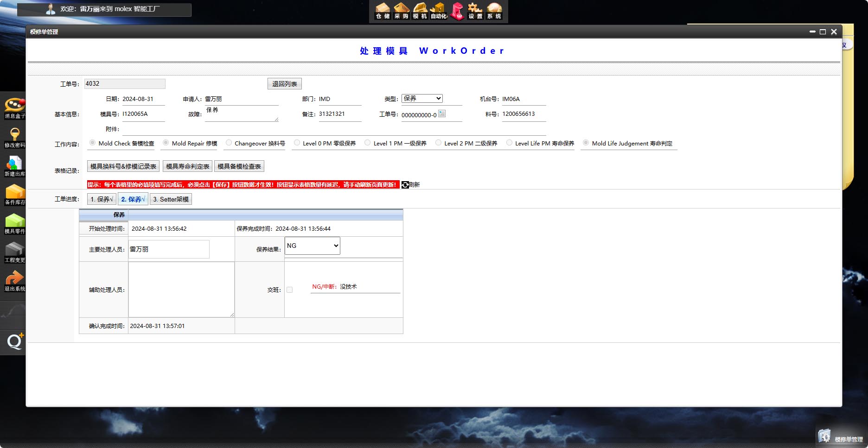Open the 类型 type dropdown
Screen dimensions: 868x448
422,99
